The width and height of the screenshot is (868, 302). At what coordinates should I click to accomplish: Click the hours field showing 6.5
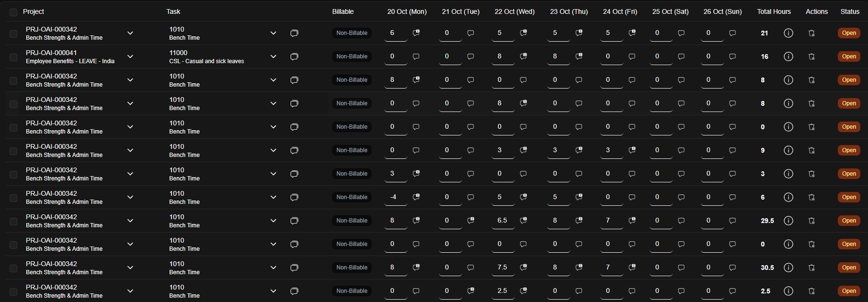pyautogui.click(x=502, y=221)
